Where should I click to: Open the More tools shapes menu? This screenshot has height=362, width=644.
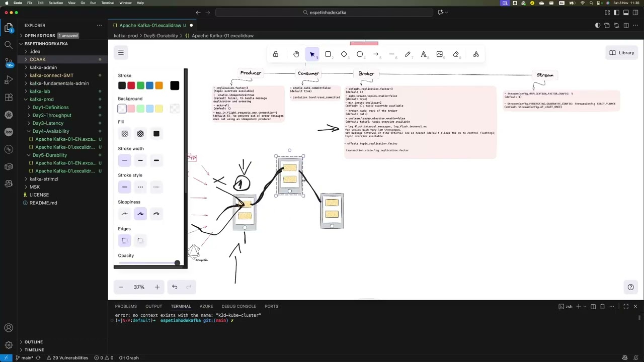click(476, 54)
